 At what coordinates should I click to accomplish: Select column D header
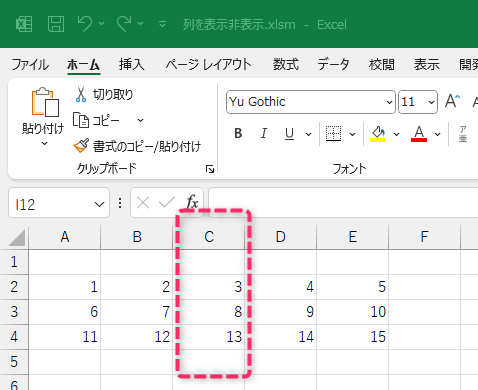(x=281, y=237)
